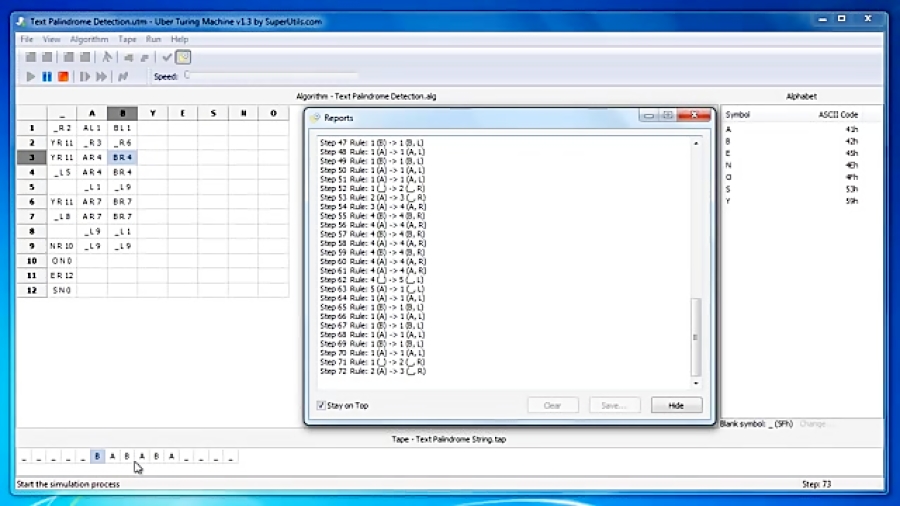Open the Algorithm menu

point(89,39)
